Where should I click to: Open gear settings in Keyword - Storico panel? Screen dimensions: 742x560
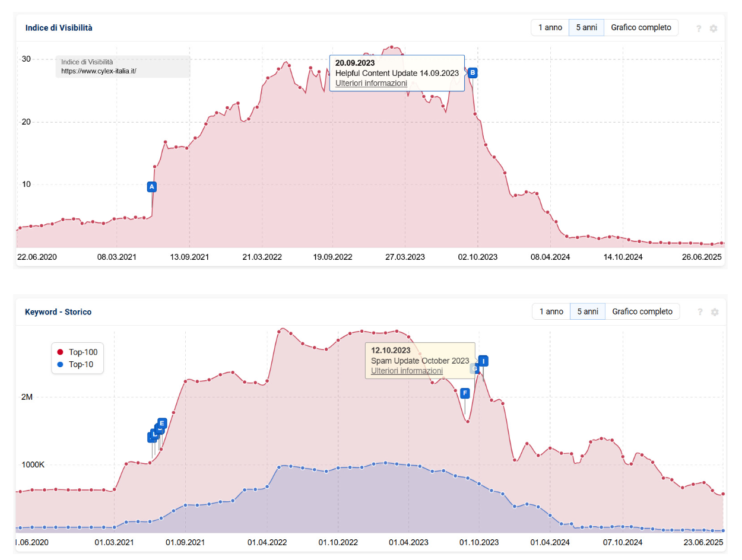tap(715, 312)
